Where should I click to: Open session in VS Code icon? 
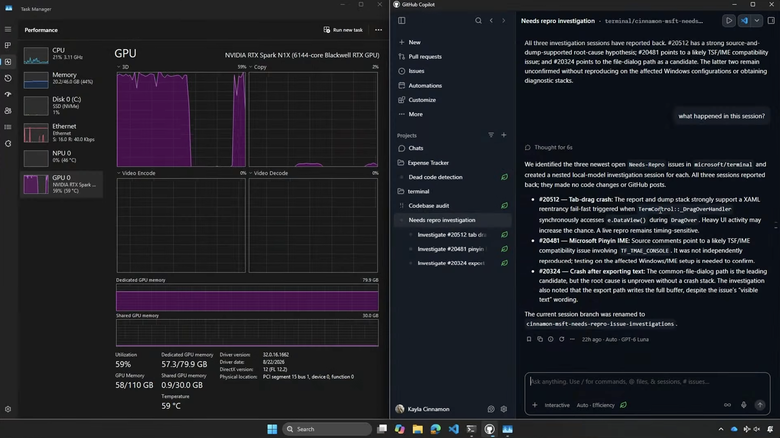coord(744,21)
